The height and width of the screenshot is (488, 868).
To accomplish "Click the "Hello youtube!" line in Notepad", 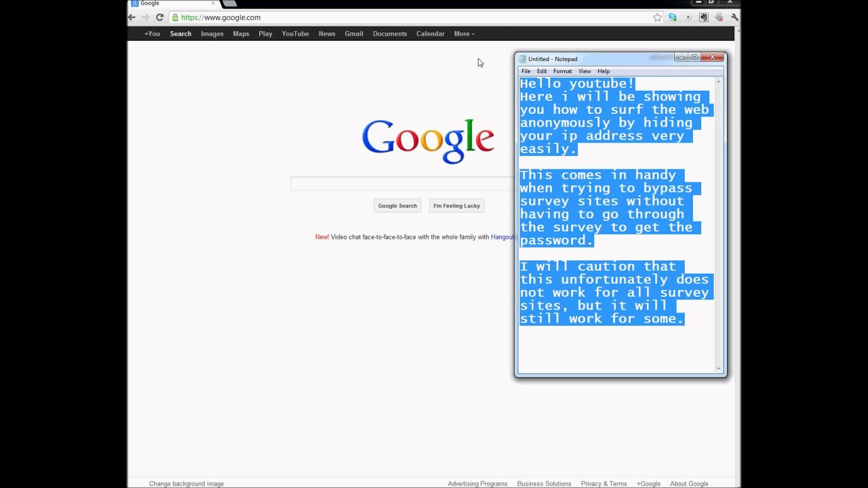I will pyautogui.click(x=578, y=83).
